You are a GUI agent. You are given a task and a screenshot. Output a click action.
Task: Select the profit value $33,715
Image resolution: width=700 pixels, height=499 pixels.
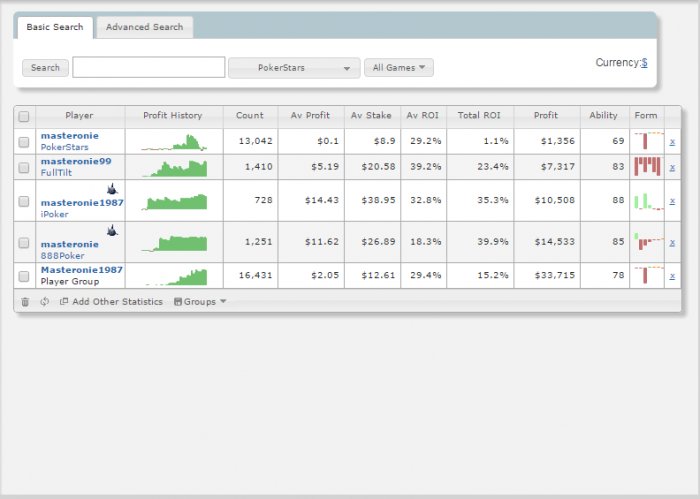pos(555,275)
